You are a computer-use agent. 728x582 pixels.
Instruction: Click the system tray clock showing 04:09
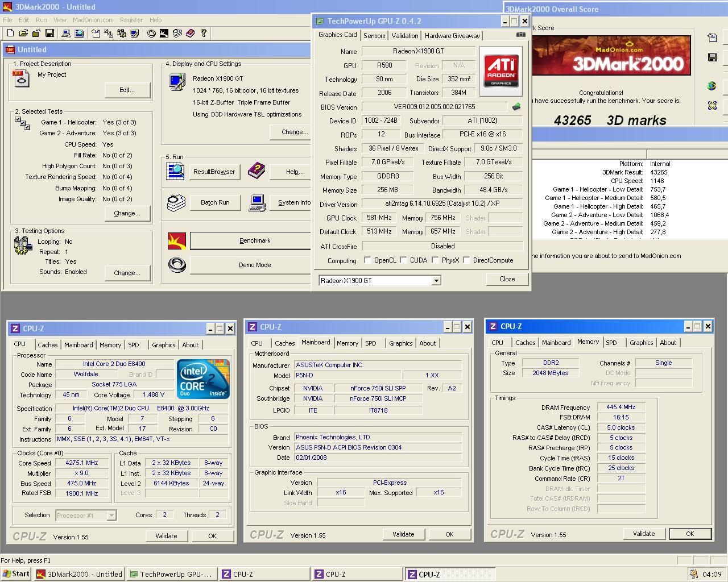tap(712, 575)
